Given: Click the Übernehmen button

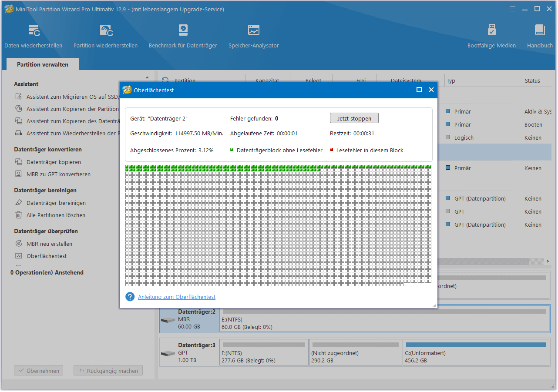Looking at the screenshot, I should [39, 371].
